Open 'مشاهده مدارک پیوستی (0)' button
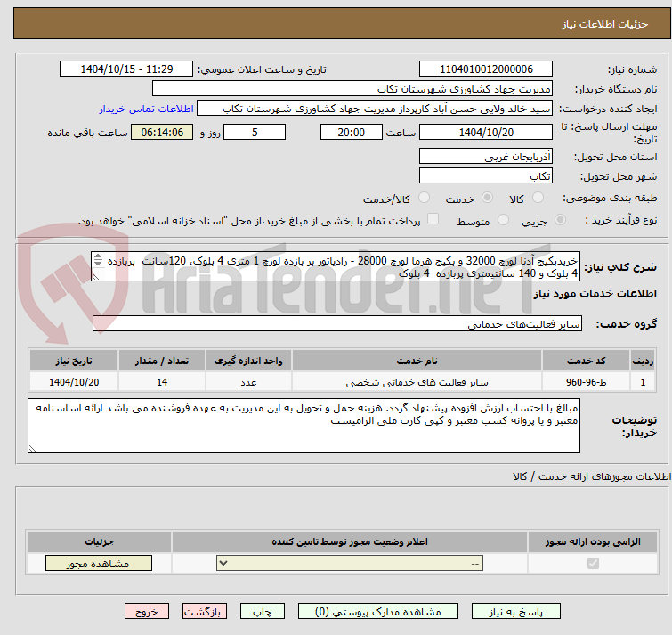 378,611
